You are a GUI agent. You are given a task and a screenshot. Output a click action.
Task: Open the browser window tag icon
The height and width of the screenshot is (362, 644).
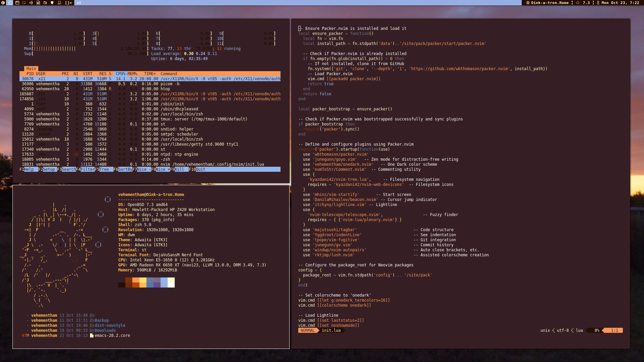[17, 3]
